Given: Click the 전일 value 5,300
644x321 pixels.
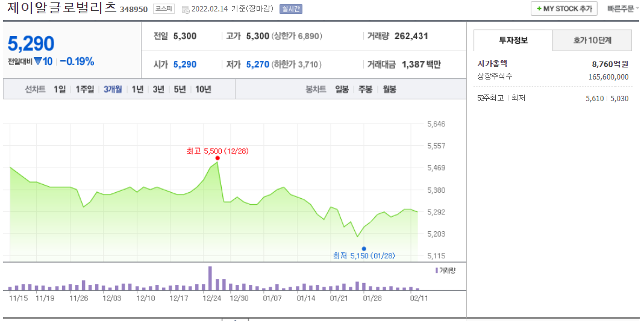Looking at the screenshot, I should tap(185, 36).
